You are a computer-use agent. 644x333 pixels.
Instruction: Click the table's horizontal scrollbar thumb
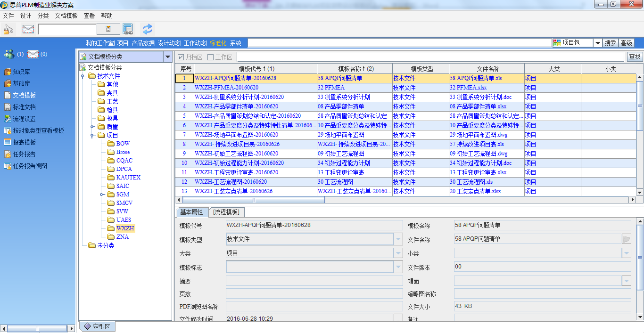point(254,200)
